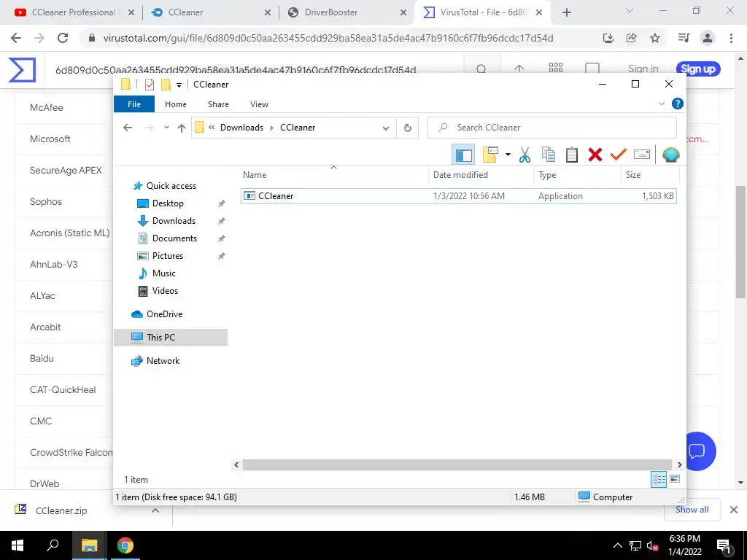Screen dimensions: 747x560
Task: Click the horizontal scrollbar in Explorer
Action: [x=457, y=464]
